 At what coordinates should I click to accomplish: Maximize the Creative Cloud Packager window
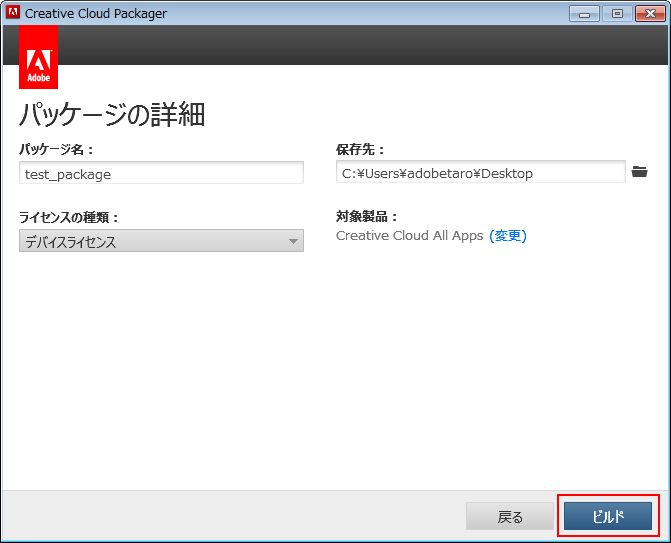617,14
